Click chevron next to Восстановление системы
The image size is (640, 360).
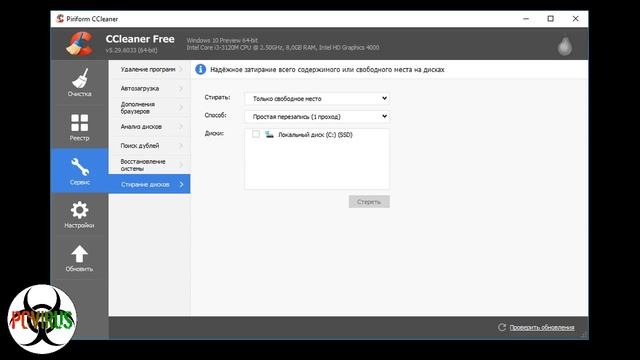point(181,164)
